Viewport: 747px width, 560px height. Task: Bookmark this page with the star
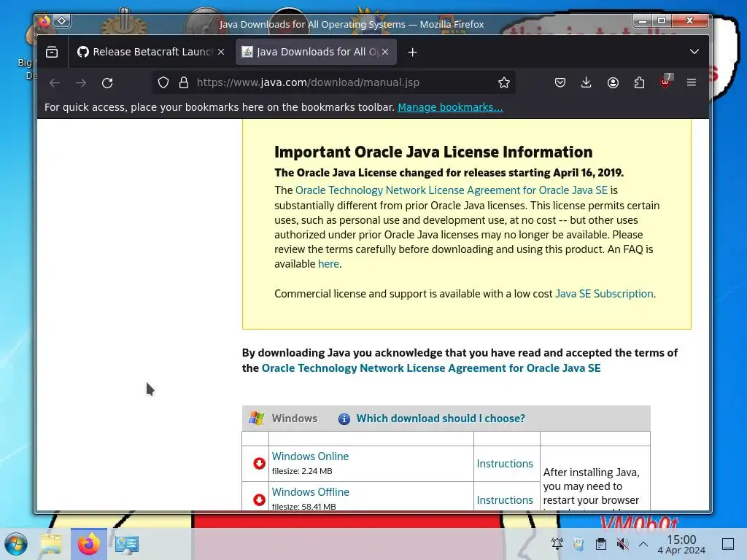click(504, 83)
